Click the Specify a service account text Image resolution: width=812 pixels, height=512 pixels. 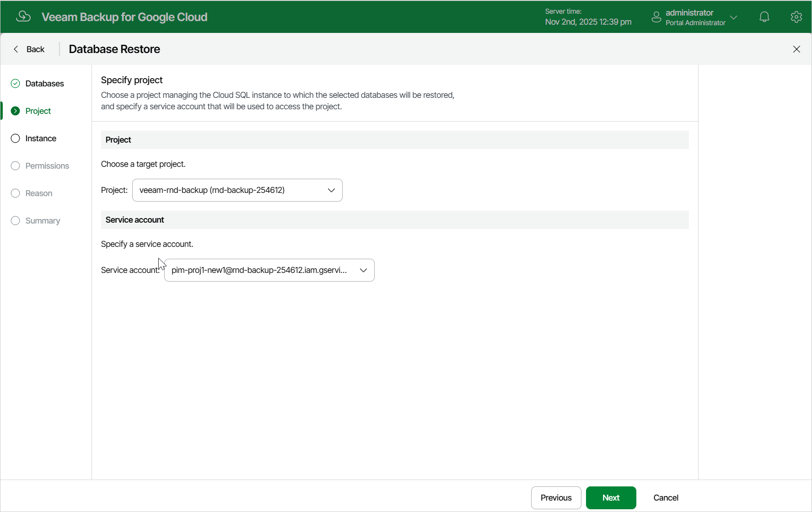pyautogui.click(x=147, y=244)
